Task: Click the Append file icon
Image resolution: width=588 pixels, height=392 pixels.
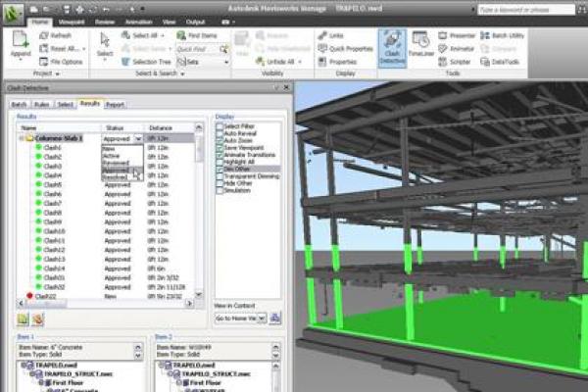Action: click(20, 47)
